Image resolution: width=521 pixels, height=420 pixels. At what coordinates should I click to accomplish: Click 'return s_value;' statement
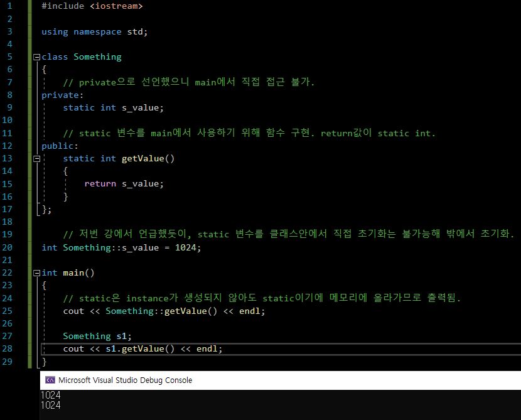[x=124, y=184]
